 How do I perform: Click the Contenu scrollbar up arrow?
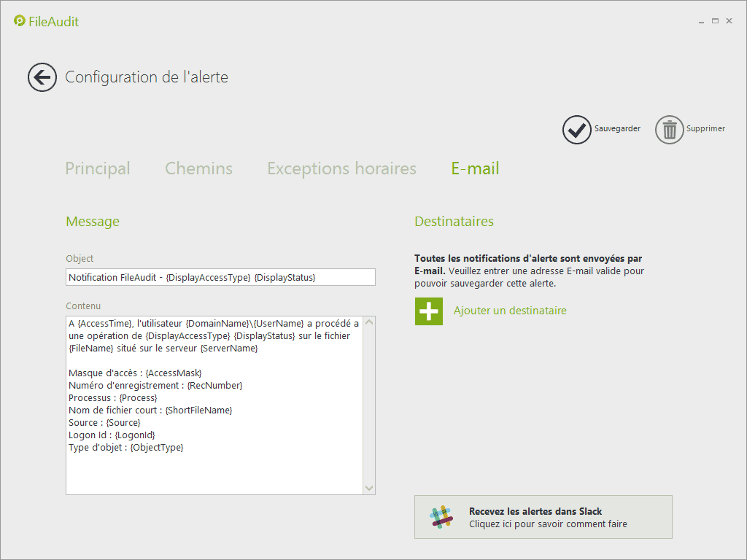[368, 323]
